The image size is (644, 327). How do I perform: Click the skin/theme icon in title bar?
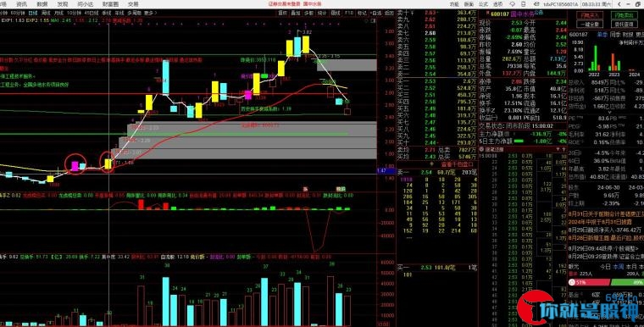[512, 4]
